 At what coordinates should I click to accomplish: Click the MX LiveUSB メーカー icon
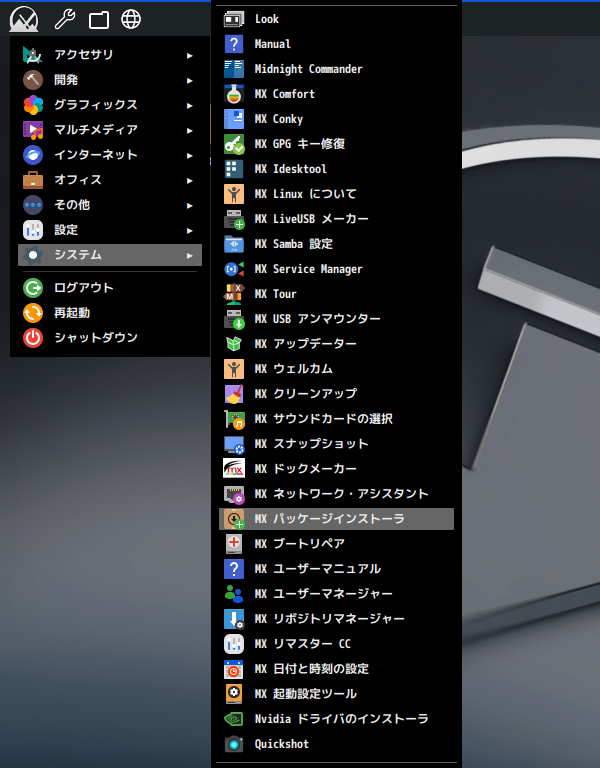tap(234, 219)
